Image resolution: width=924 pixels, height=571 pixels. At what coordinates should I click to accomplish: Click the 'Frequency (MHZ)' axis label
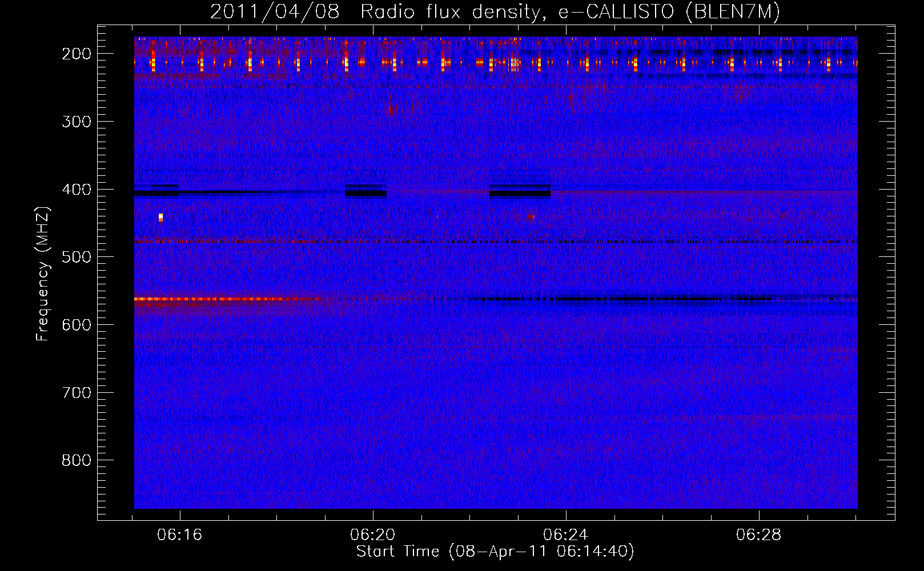point(43,274)
